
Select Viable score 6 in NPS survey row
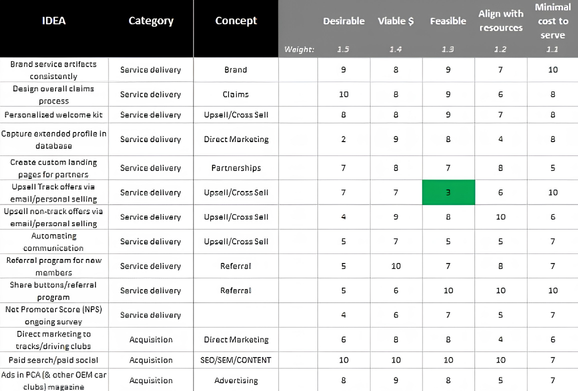(x=396, y=315)
